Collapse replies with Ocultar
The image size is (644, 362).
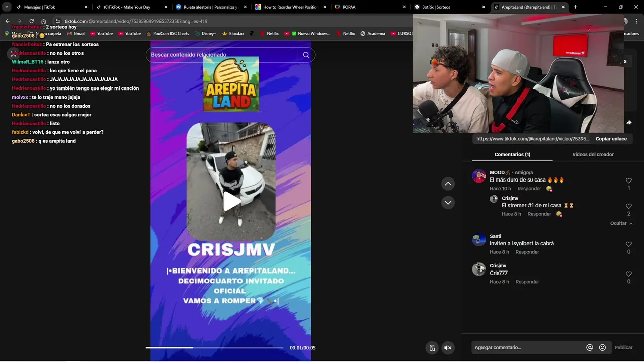tap(621, 223)
